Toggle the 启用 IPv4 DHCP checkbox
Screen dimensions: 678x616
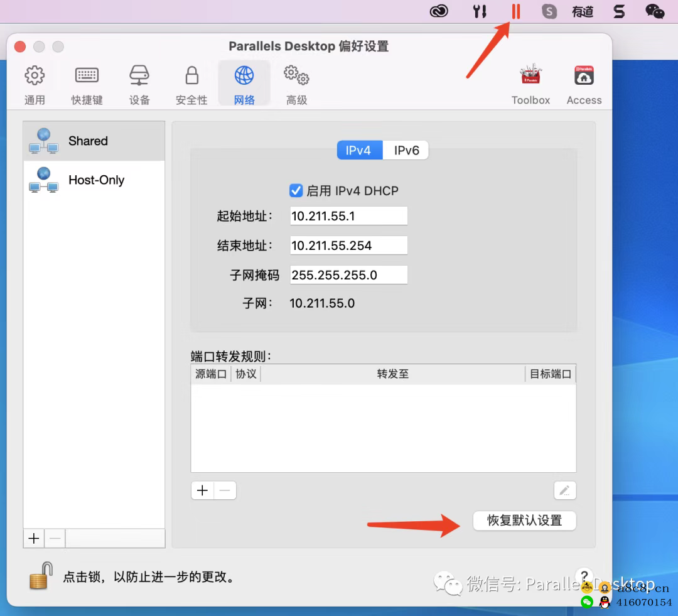coord(296,190)
